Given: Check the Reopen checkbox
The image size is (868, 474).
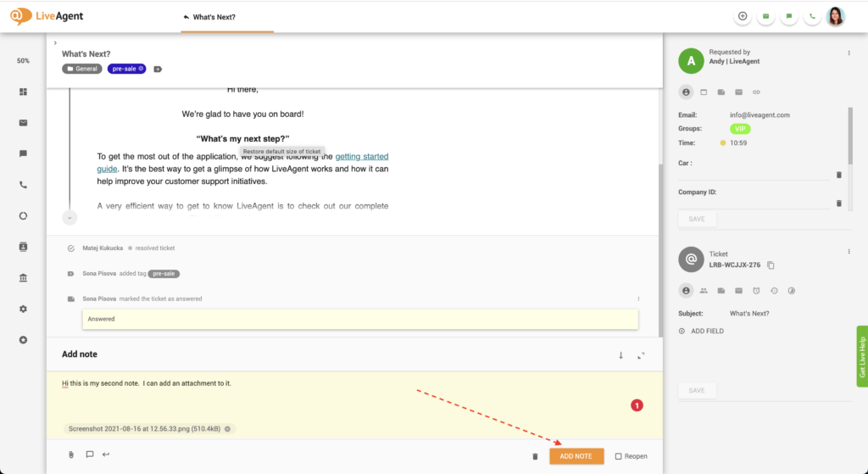Looking at the screenshot, I should 619,456.
